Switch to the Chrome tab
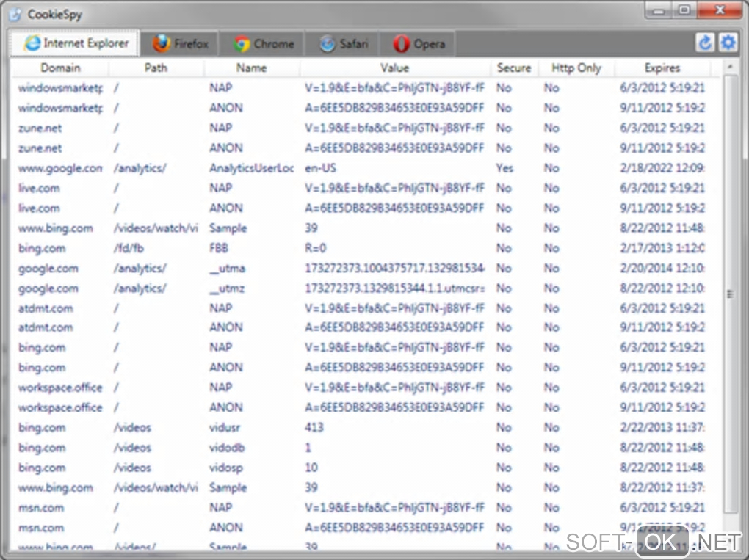 (263, 44)
